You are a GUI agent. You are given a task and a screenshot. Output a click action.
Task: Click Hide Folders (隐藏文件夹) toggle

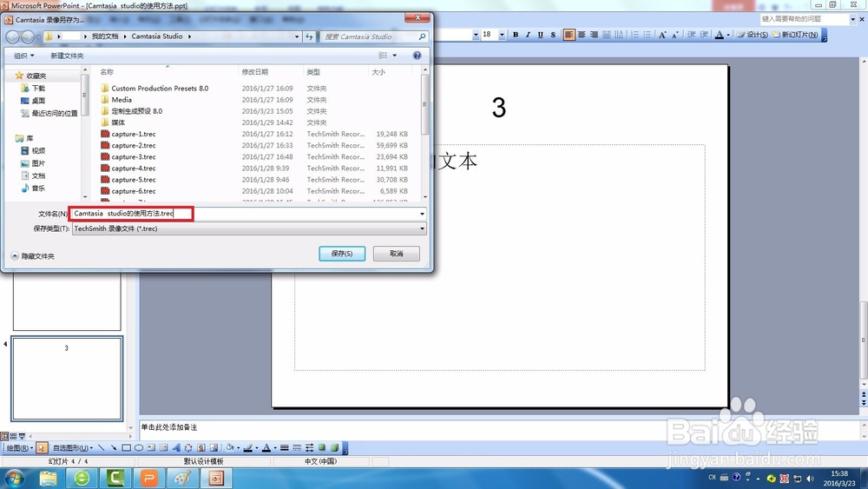point(33,256)
